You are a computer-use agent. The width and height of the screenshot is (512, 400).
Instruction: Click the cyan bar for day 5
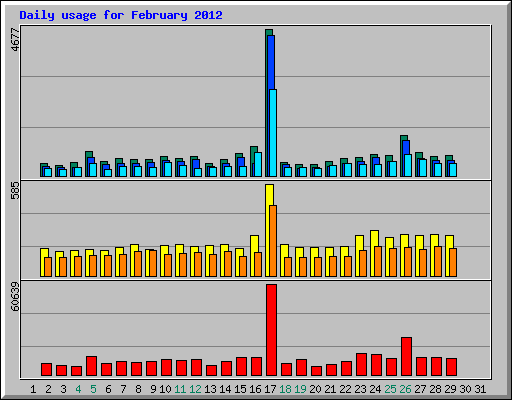[x=93, y=170]
